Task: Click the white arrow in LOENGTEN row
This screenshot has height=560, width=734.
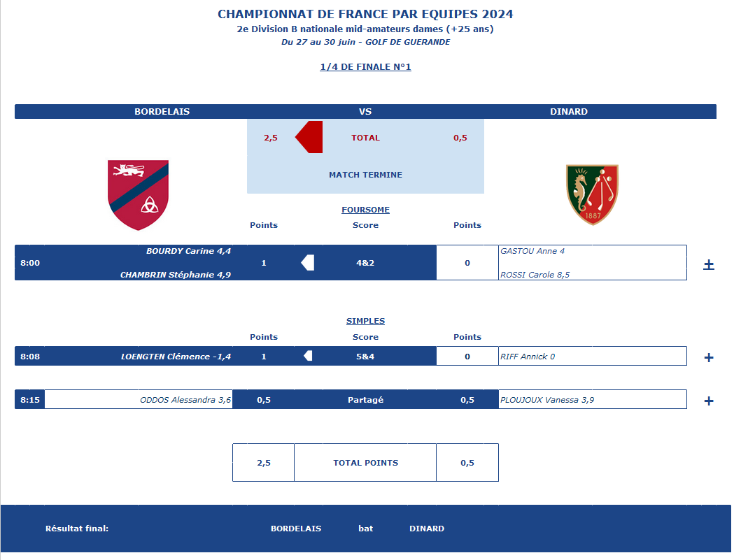Action: coord(308,356)
